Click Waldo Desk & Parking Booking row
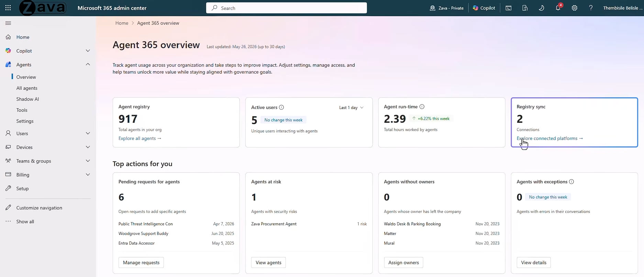 (x=442, y=224)
